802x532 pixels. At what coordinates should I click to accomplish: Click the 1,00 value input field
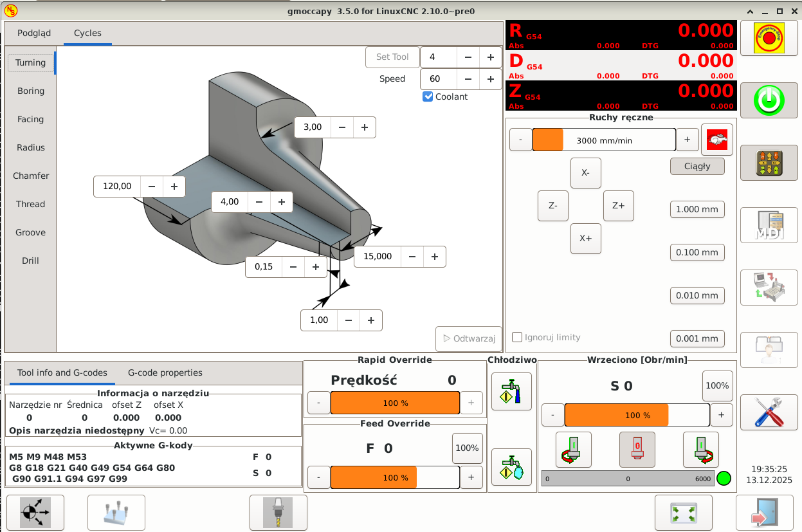tap(319, 320)
